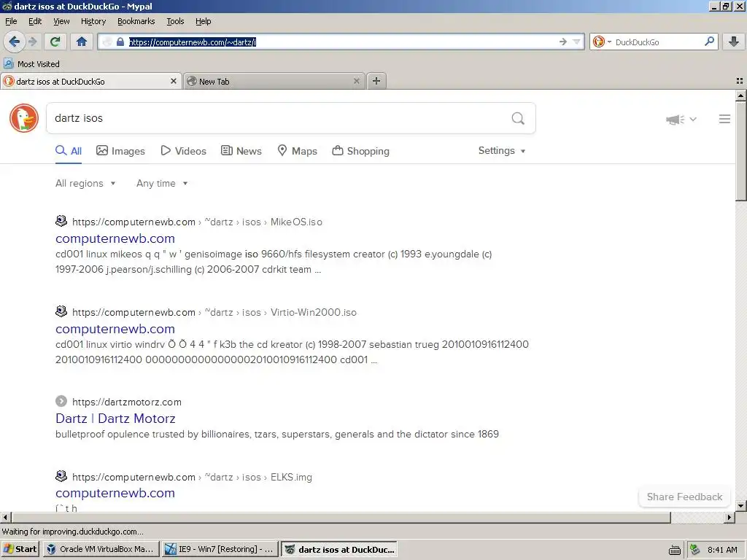This screenshot has height=560, width=747.
Task: Click the Virtio-Win2000.iso result favicon
Action: (x=61, y=311)
